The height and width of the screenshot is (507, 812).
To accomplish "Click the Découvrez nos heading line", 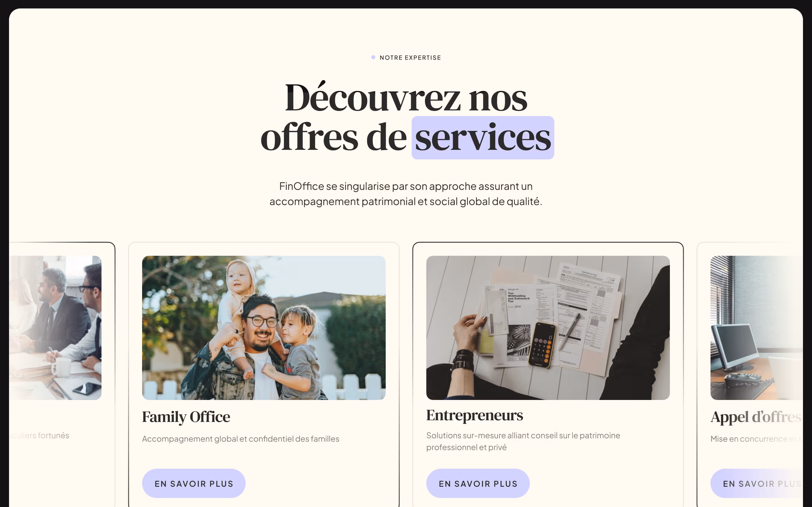I will [406, 97].
